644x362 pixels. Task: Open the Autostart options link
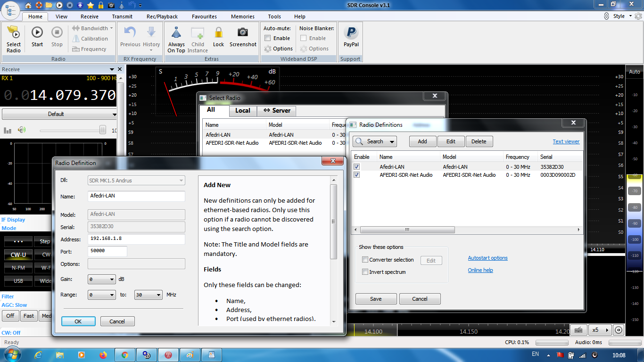pos(487,258)
